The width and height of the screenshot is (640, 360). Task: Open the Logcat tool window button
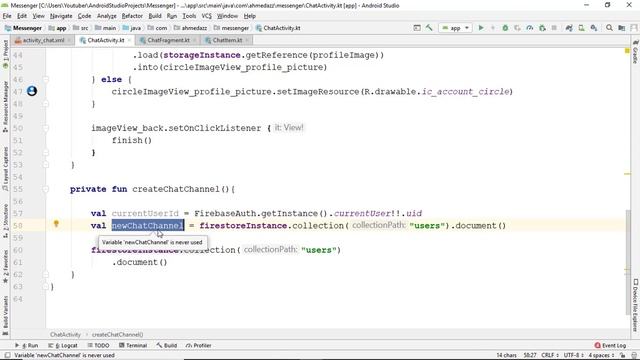coord(63,345)
